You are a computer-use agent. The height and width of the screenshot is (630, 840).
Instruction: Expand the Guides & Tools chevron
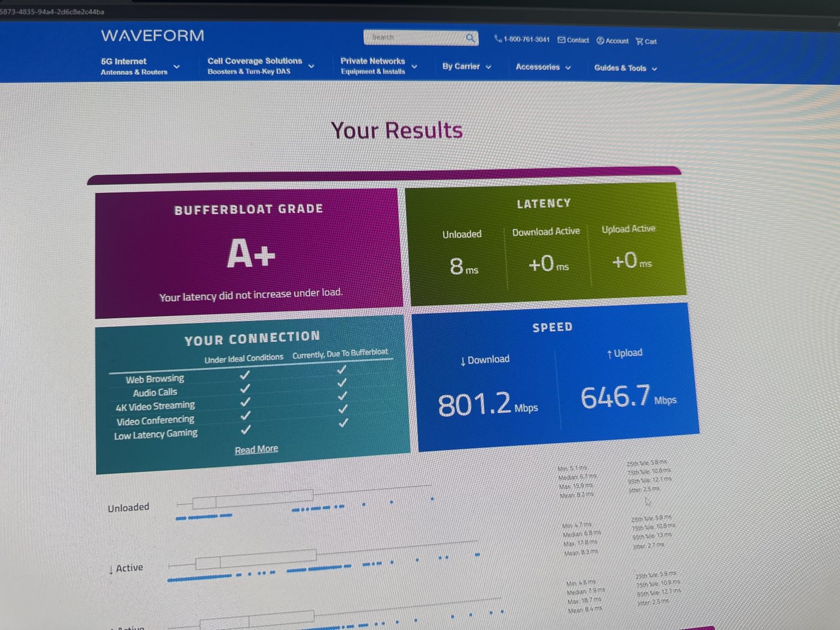click(x=654, y=69)
